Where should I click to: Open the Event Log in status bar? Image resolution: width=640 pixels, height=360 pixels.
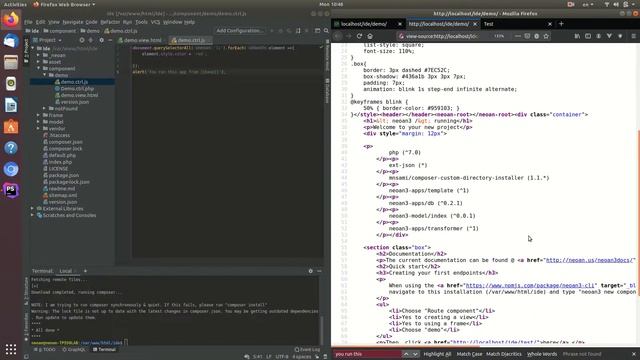point(307,349)
